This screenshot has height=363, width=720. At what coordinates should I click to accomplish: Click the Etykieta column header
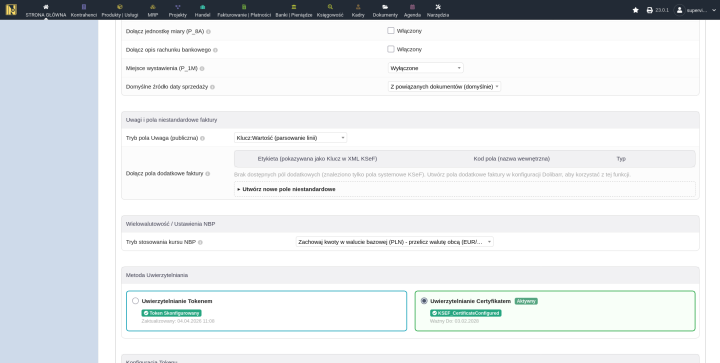coord(317,159)
